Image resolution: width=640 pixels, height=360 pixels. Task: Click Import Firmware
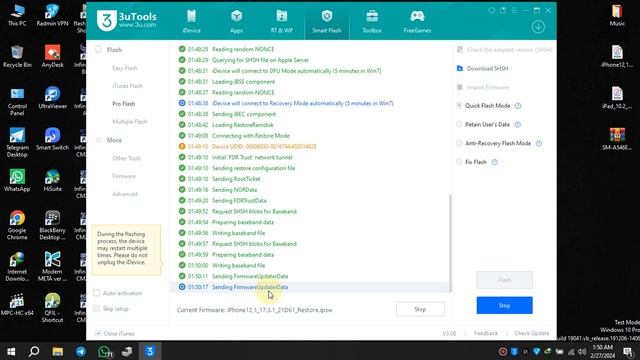[483, 87]
